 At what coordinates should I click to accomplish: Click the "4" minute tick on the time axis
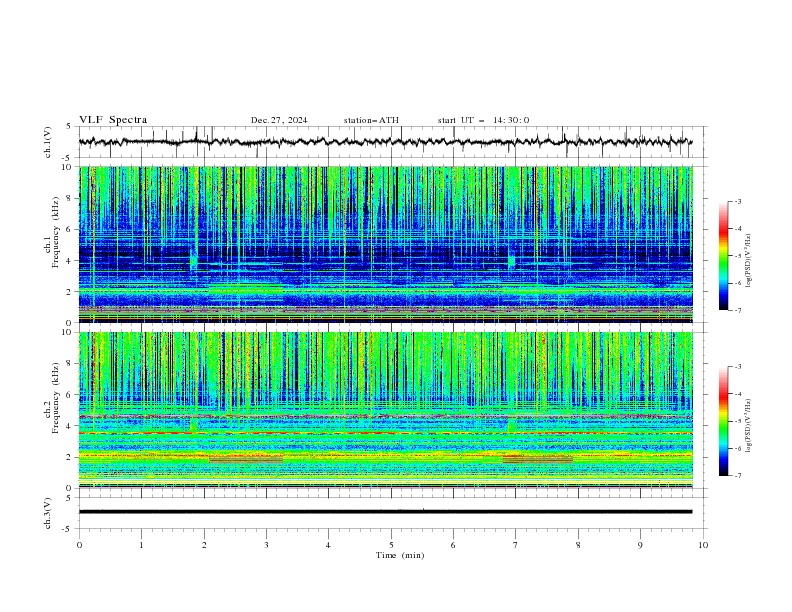328,545
